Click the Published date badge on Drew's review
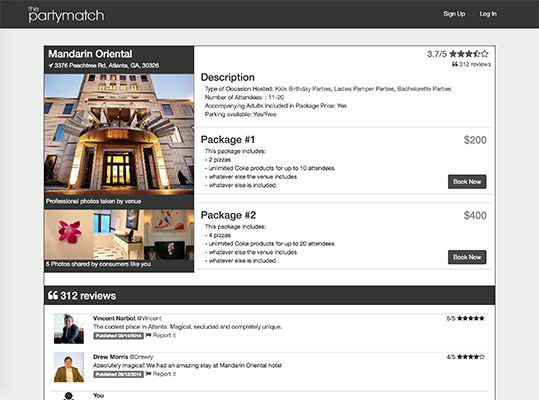Viewport: 539px width, 400px height. click(118, 374)
